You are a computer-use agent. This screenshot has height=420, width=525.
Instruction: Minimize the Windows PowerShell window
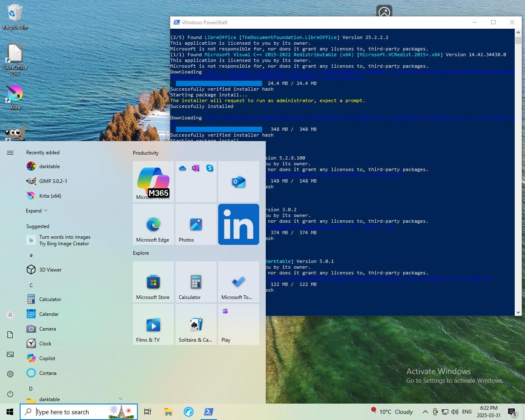click(475, 22)
